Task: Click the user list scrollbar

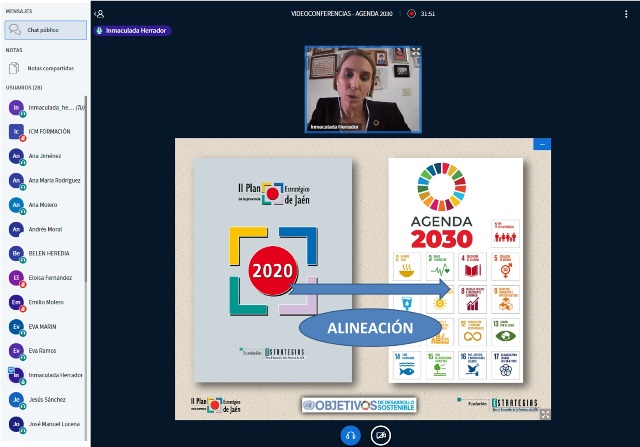Action: click(87, 250)
